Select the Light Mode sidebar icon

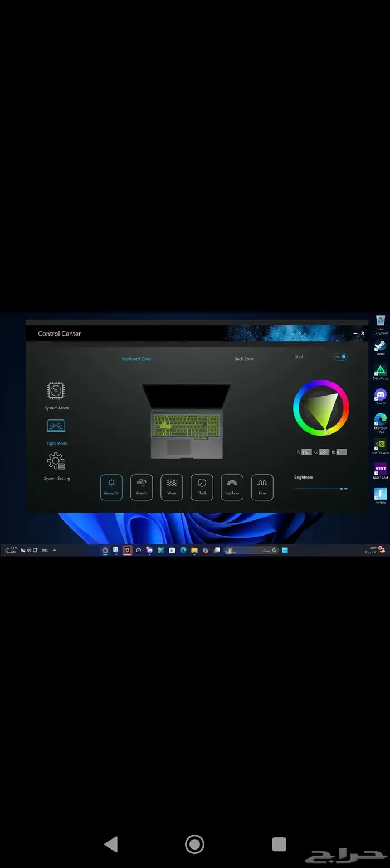(x=56, y=426)
